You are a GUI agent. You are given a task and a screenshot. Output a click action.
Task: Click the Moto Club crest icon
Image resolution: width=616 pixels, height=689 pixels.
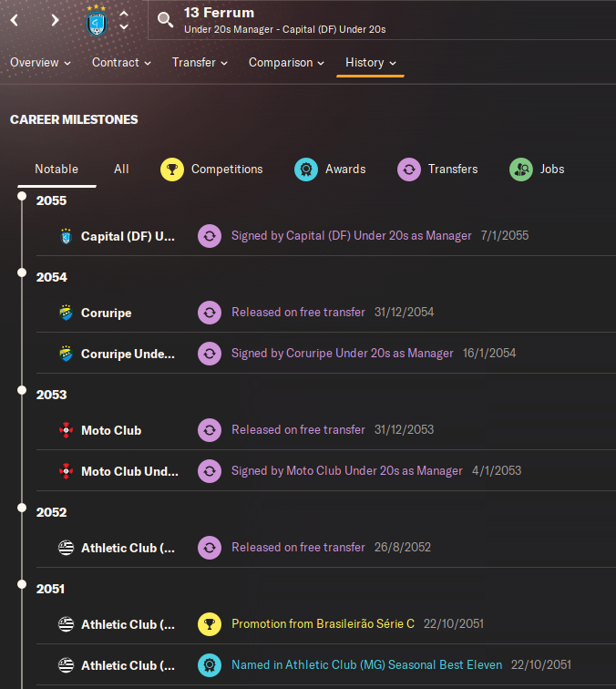coord(66,430)
